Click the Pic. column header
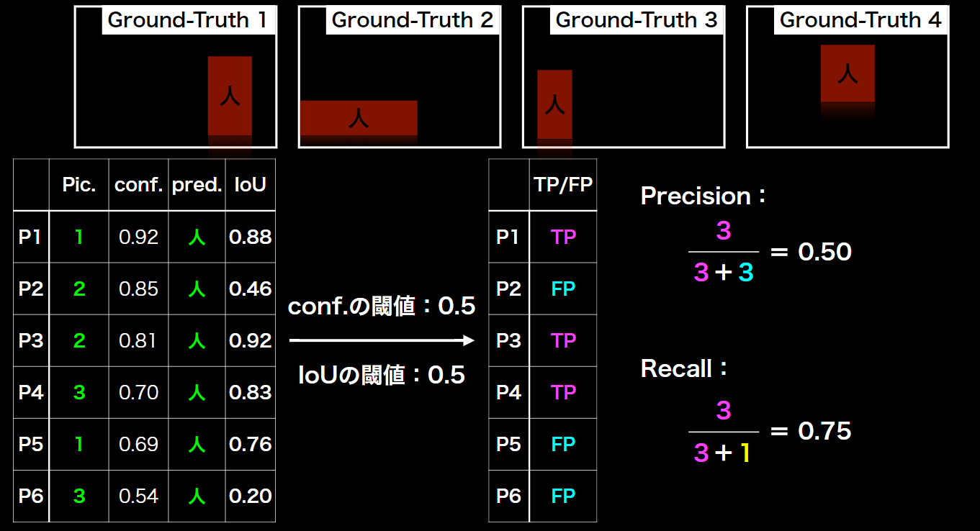980x531 pixels. 79,185
